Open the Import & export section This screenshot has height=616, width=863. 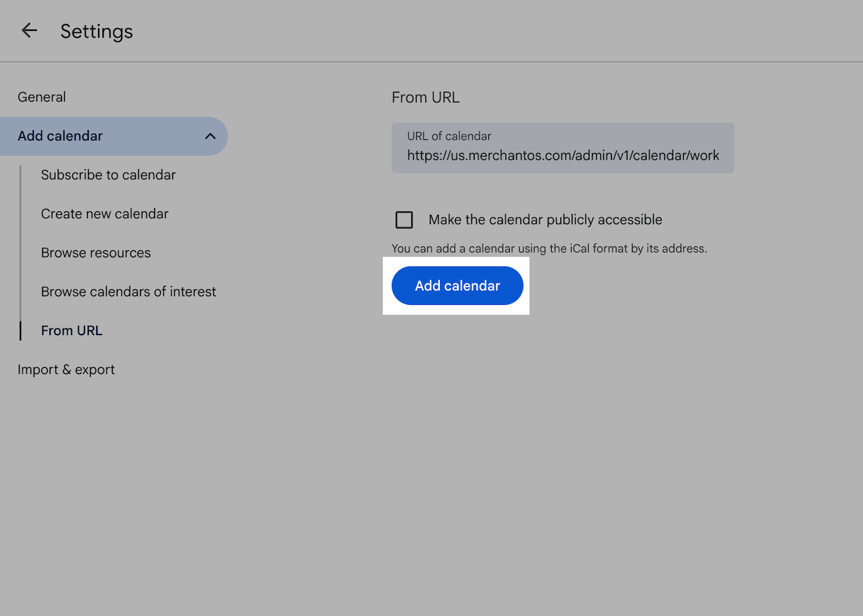point(66,369)
